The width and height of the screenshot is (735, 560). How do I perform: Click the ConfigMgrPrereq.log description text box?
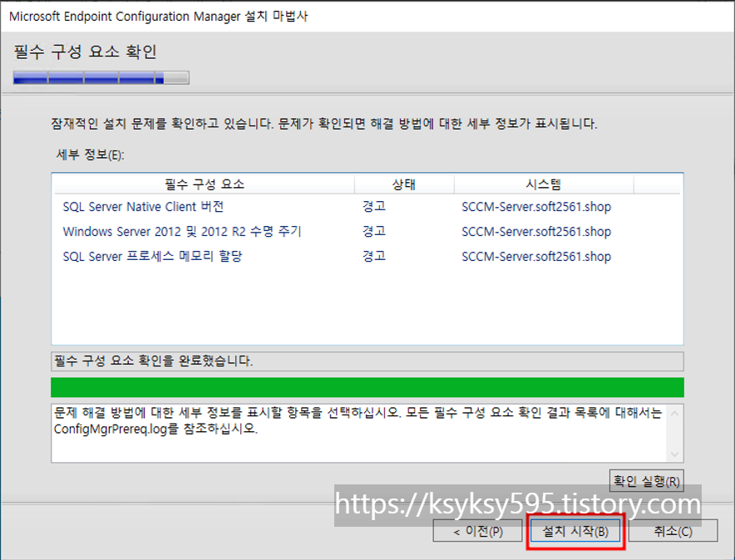point(367,433)
